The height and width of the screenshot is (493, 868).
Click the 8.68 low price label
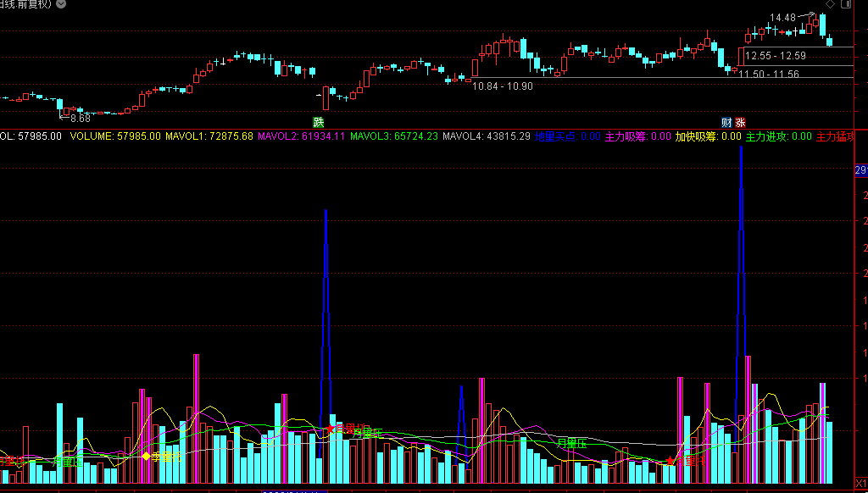point(80,119)
